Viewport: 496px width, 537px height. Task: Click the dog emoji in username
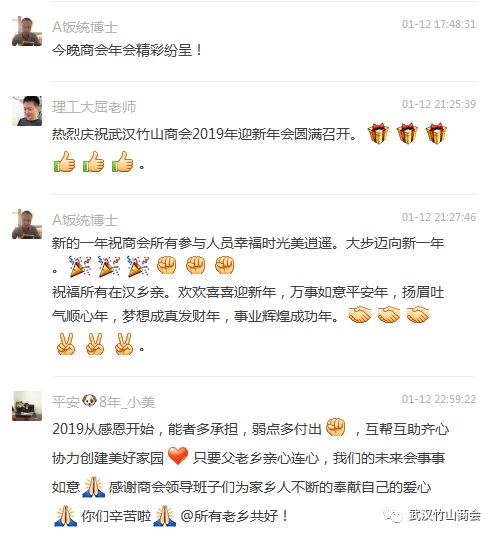point(90,400)
